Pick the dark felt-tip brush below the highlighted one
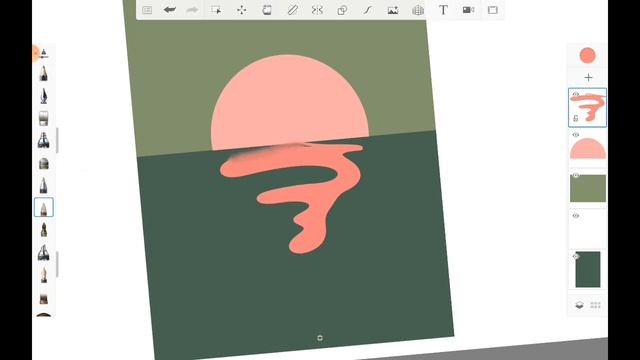Viewport: 640px width, 360px height. coord(44,230)
